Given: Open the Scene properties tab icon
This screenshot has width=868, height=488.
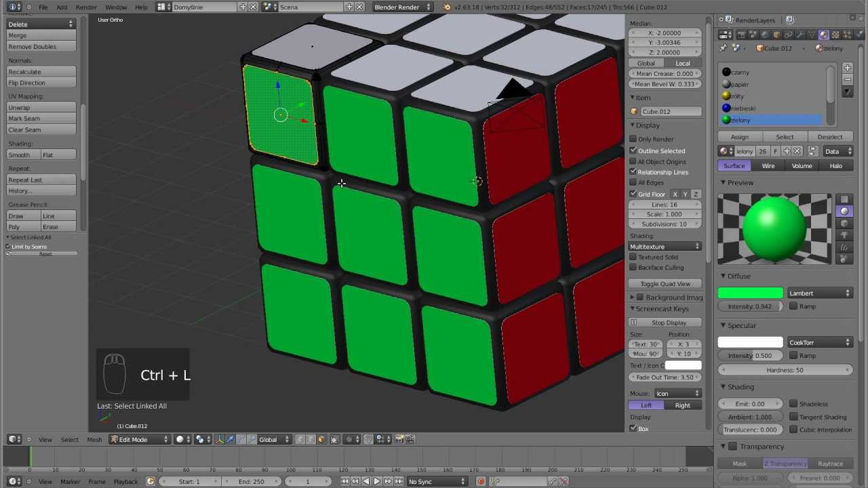Looking at the screenshot, I should click(x=753, y=35).
